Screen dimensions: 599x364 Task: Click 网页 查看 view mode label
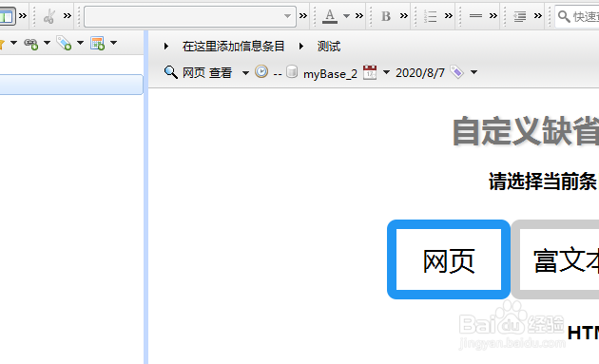point(207,72)
